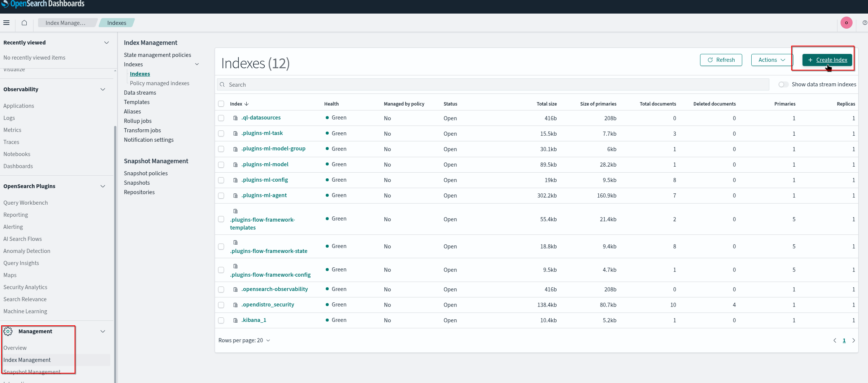Click the document icon beside .plugins-ml-config
The width and height of the screenshot is (868, 383).
[x=235, y=180]
